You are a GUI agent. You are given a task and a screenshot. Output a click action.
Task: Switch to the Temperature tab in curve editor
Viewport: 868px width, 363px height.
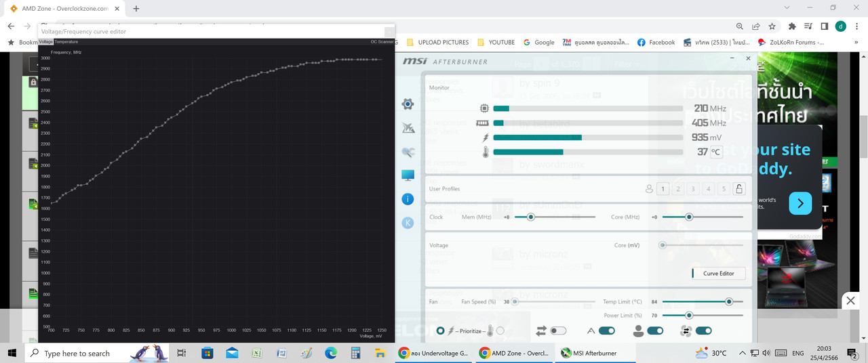[66, 42]
